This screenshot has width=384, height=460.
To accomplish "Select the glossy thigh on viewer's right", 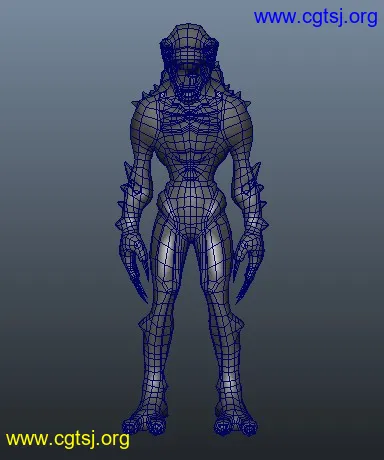I will click(x=217, y=267).
